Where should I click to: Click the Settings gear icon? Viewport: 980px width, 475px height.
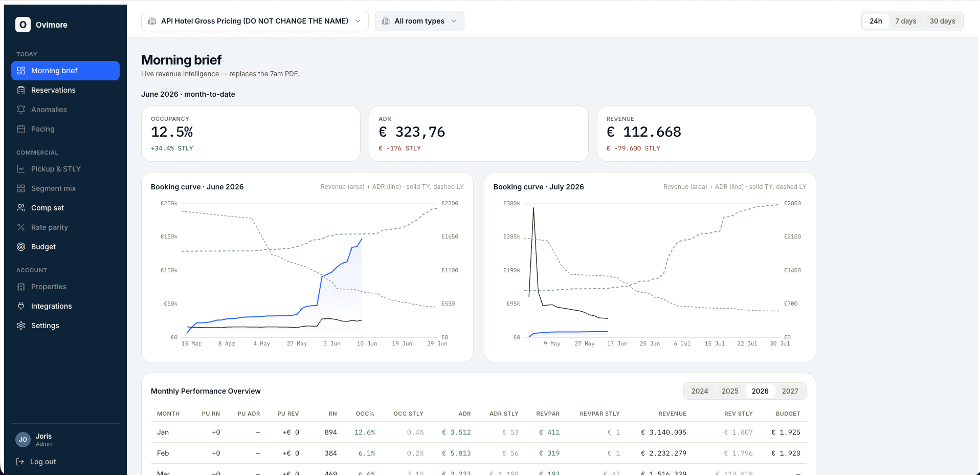21,326
